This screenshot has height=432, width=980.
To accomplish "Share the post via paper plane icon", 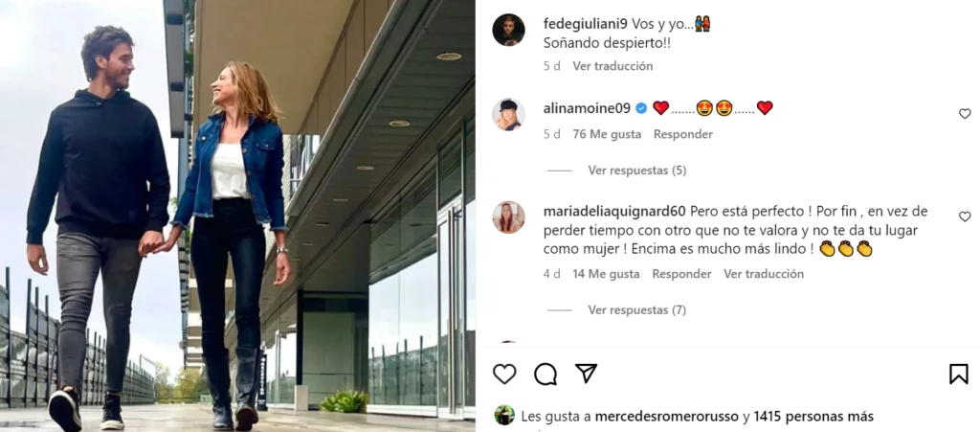I will tap(586, 374).
